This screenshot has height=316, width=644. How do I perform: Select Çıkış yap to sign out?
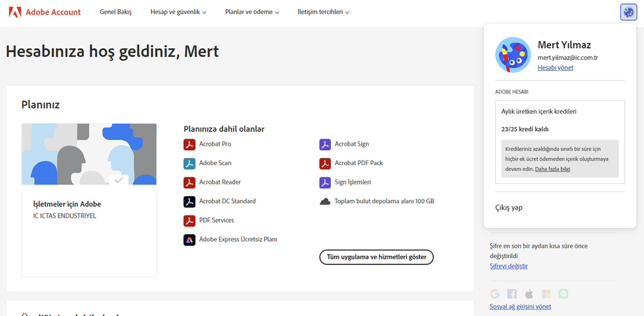tap(509, 208)
